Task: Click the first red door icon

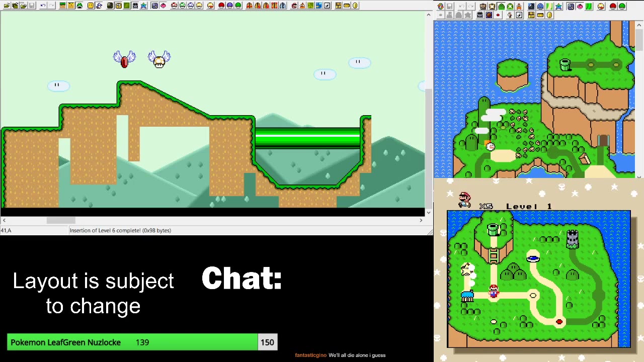Action: click(249, 6)
